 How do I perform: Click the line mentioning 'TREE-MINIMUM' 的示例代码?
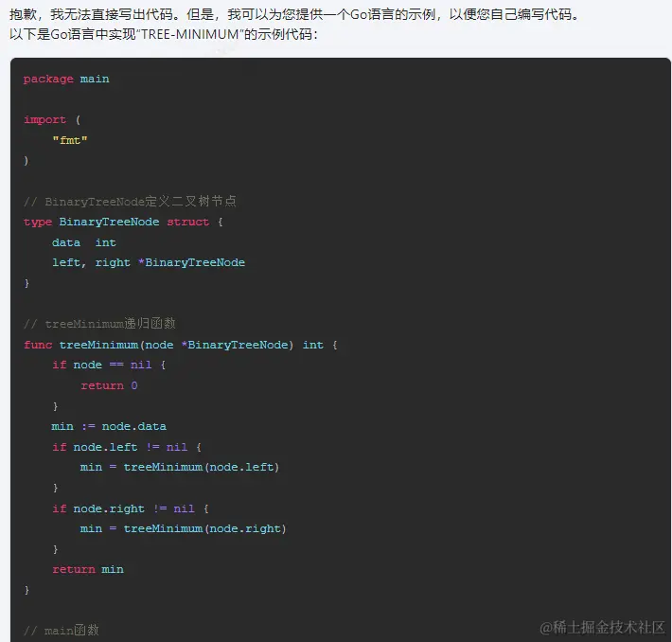pyautogui.click(x=164, y=34)
